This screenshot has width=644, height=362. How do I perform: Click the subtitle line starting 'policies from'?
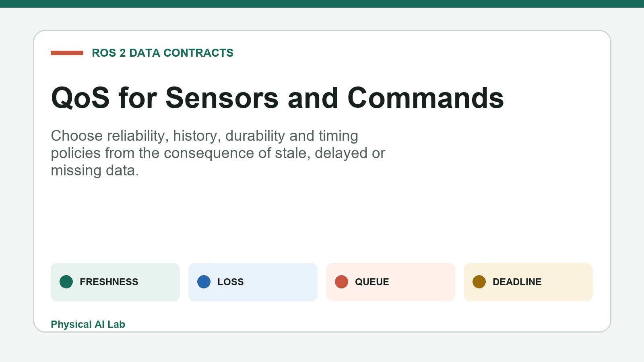click(218, 153)
